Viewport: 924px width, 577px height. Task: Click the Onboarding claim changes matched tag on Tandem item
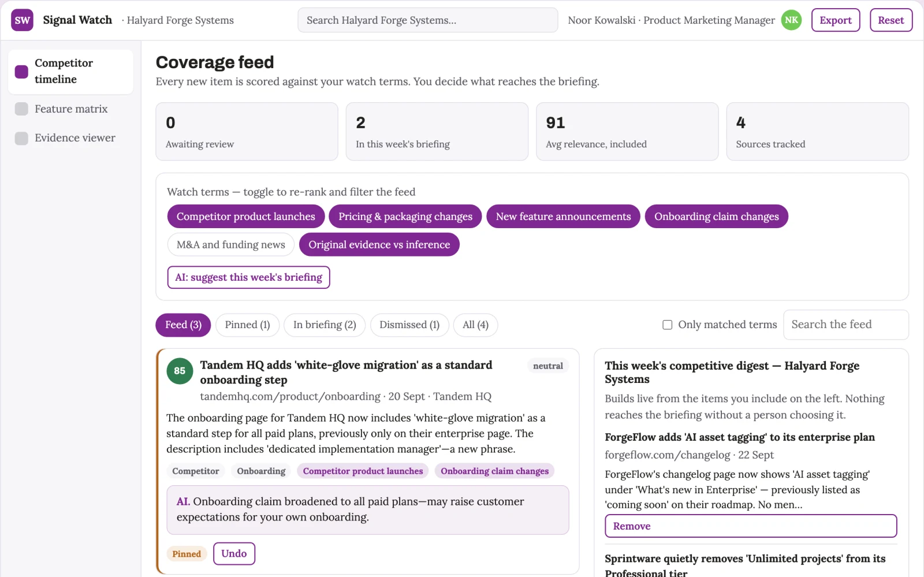tap(494, 471)
